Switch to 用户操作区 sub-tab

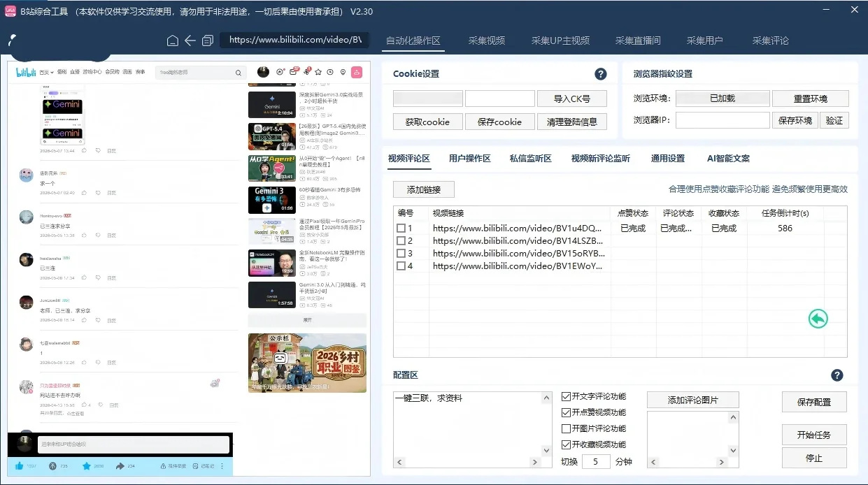click(x=470, y=159)
